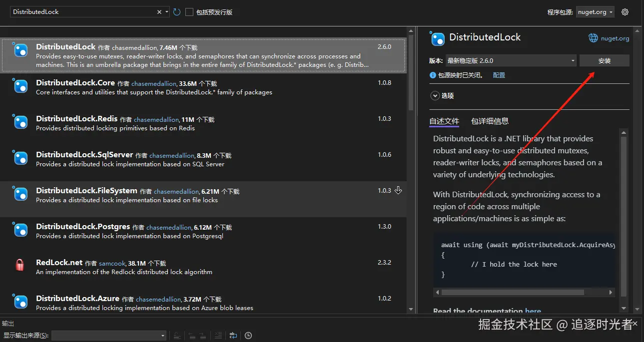Switch to the README tab
The width and height of the screenshot is (644, 342).
[x=444, y=121]
